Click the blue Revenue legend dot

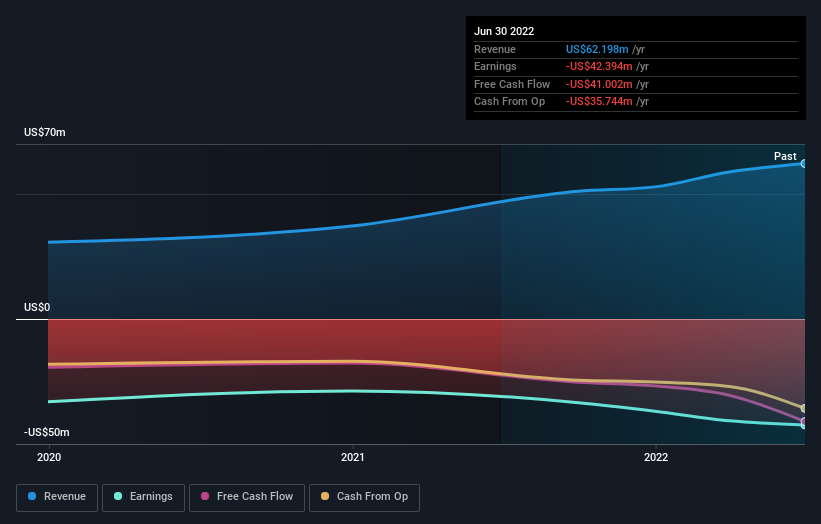[x=32, y=496]
